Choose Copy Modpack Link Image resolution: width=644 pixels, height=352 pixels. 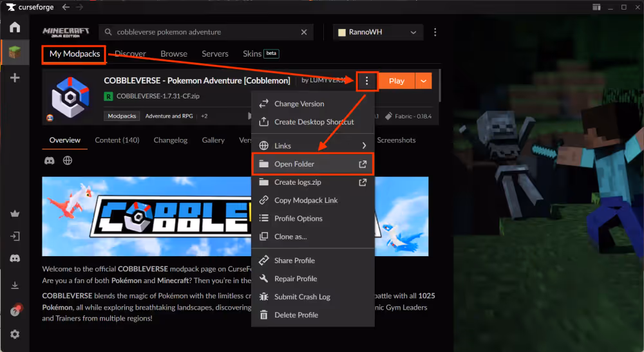(x=312, y=200)
